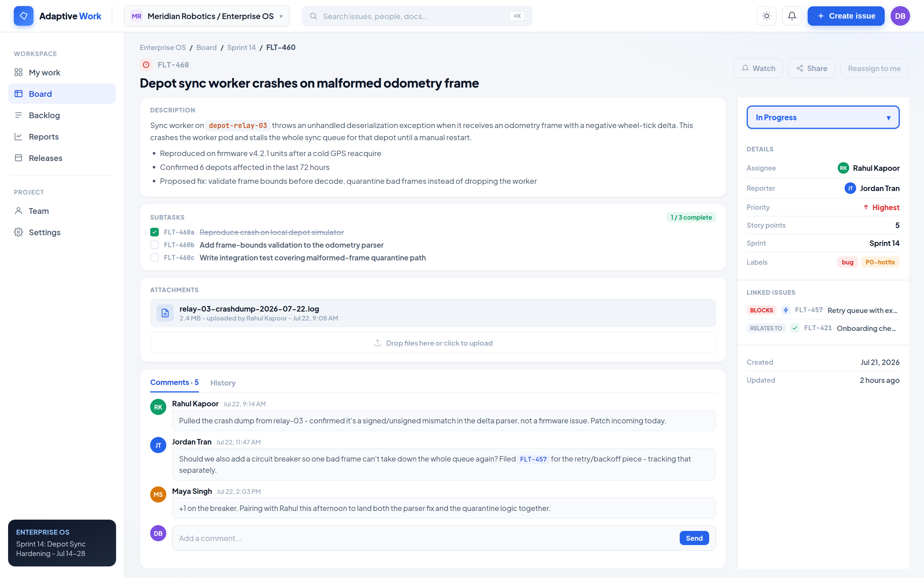The width and height of the screenshot is (924, 578).
Task: Click Rahul Kapoor's RK avatar in comments
Action: (x=158, y=407)
